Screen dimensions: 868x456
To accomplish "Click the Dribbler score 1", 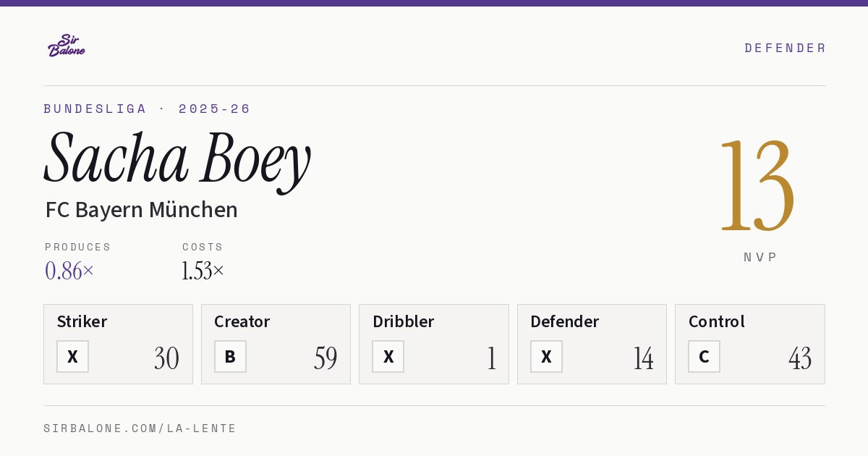I will coord(491,358).
